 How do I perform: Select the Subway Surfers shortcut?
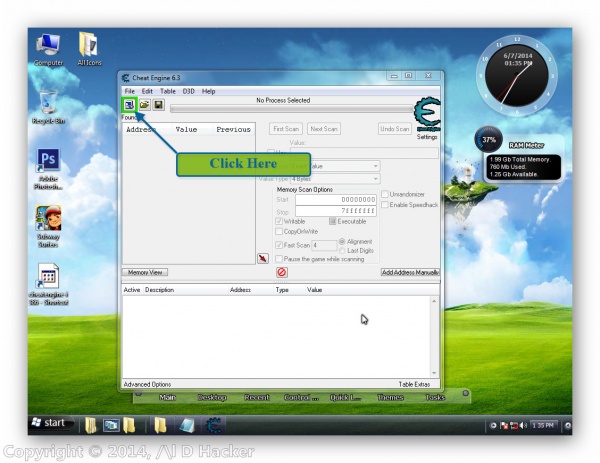tap(48, 227)
